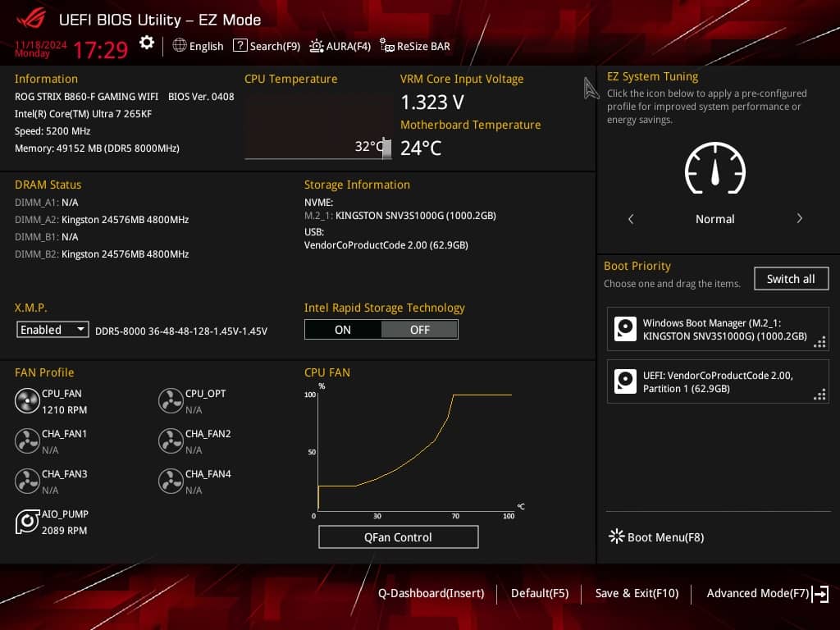840x630 pixels.
Task: Click the CPU_FAN 1210 RPM reading
Action: coord(64,410)
